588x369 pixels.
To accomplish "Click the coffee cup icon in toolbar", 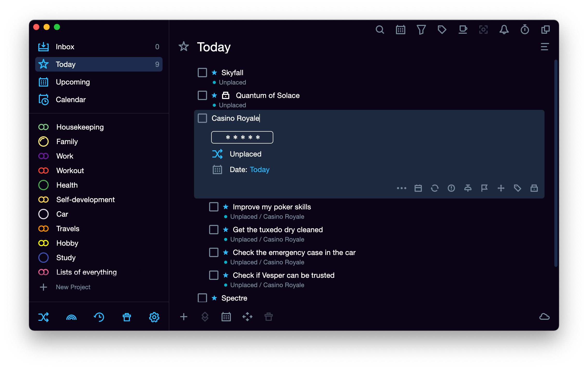I will click(x=463, y=30).
